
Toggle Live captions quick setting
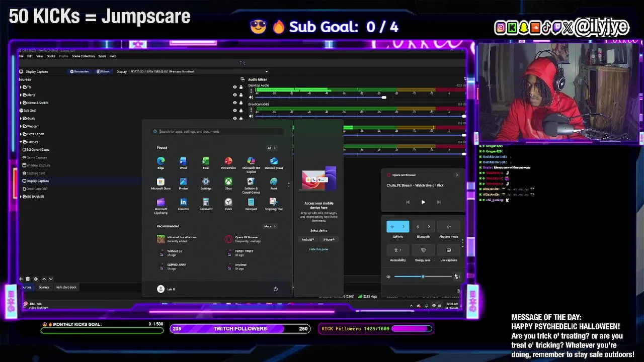point(448,250)
